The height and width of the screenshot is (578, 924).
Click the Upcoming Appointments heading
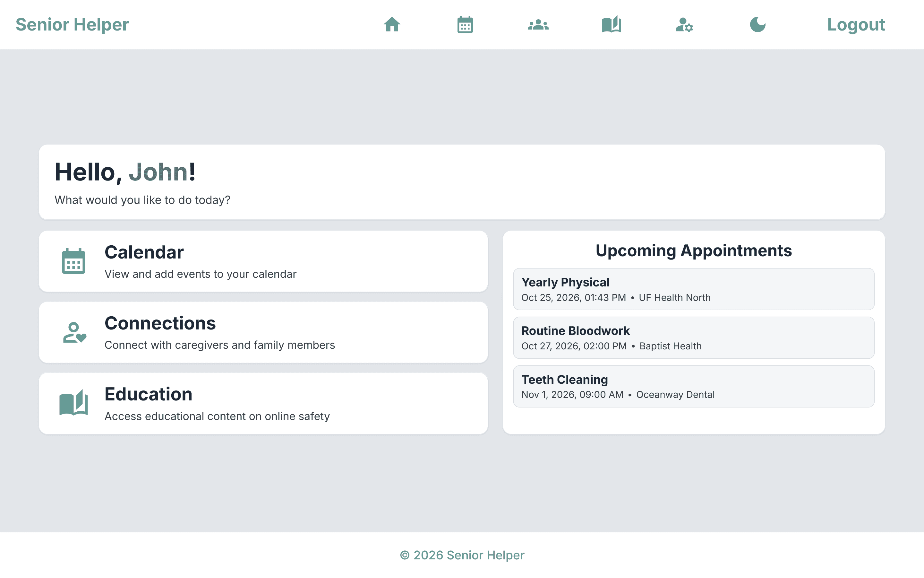click(x=693, y=251)
